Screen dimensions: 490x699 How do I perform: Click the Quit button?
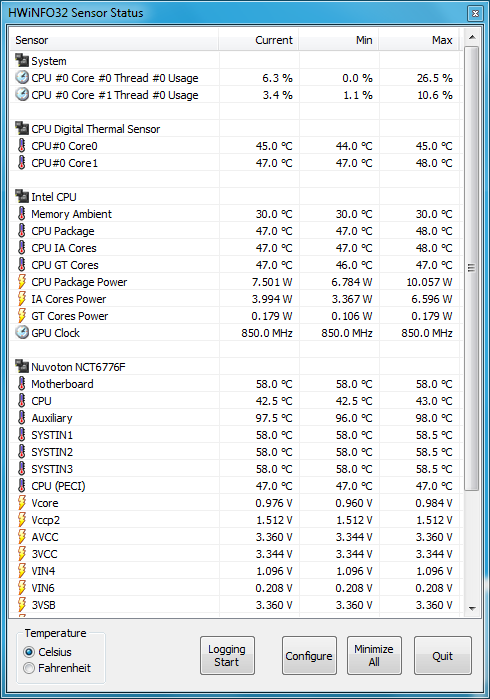coord(442,655)
